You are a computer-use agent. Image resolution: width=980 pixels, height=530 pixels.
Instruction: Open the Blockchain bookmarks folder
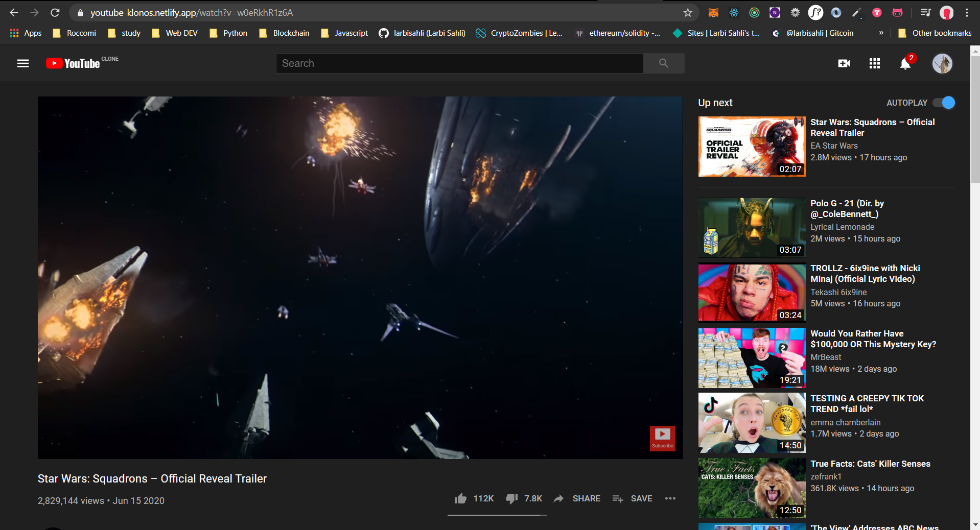click(x=284, y=33)
